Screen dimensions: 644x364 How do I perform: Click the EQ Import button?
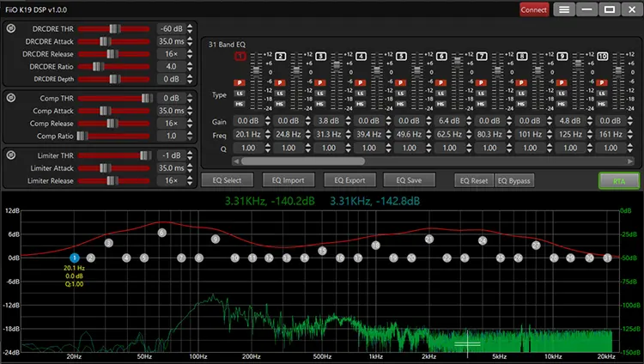click(x=288, y=180)
